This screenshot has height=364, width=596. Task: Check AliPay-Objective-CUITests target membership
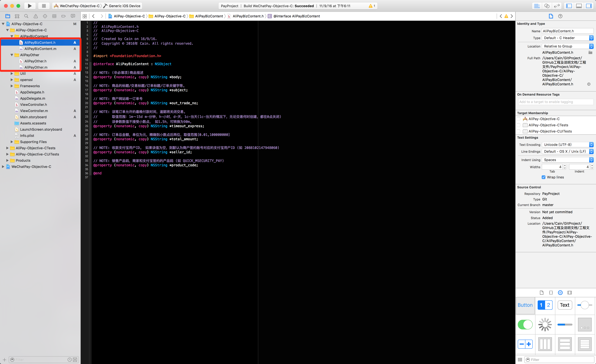(x=519, y=131)
